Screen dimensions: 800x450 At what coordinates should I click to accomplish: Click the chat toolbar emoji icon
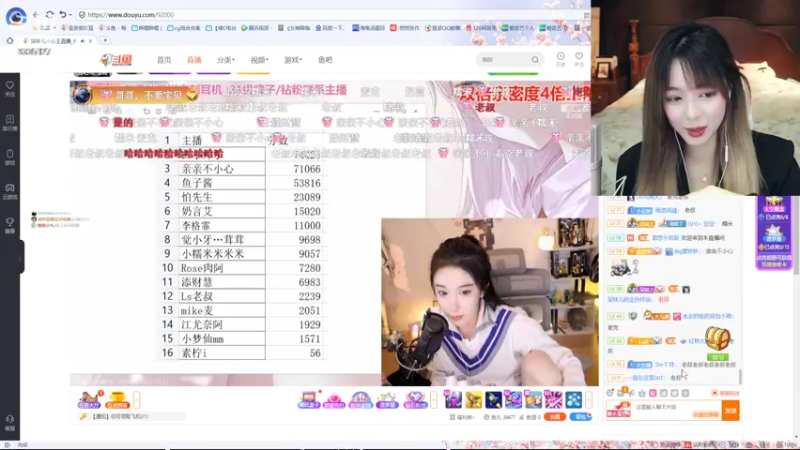610,393
